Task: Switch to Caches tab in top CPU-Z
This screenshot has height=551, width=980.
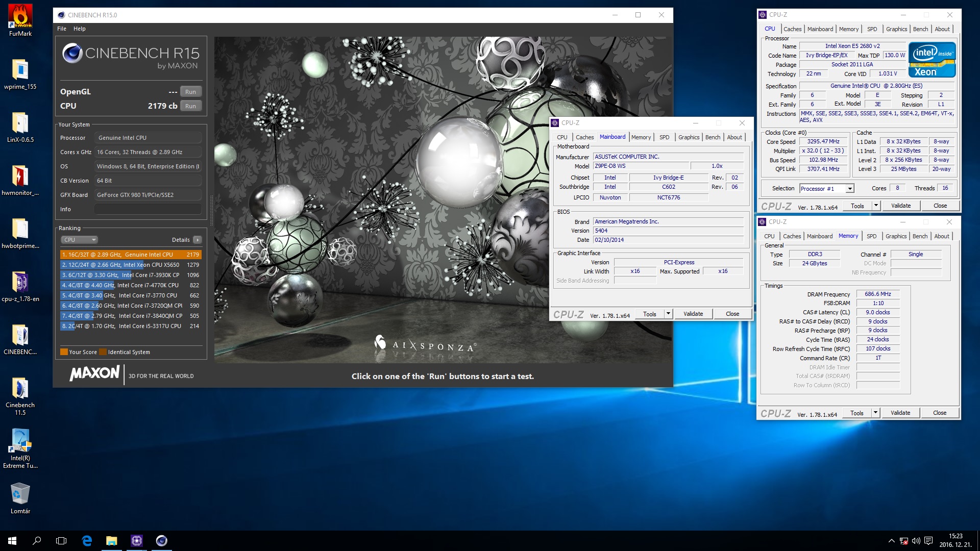Action: coord(792,29)
